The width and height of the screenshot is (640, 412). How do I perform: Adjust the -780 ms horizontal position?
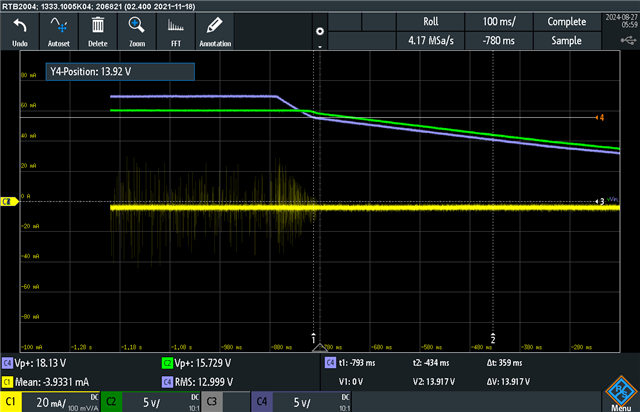tap(499, 40)
